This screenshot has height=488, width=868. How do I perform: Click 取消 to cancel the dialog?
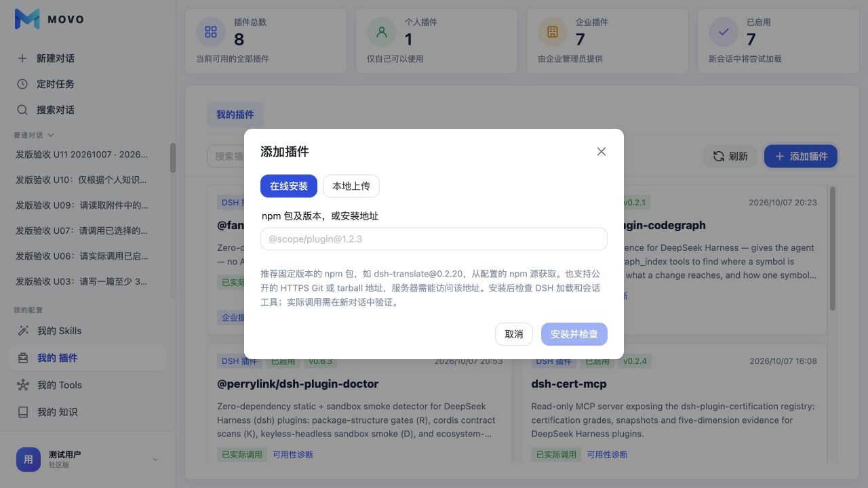[514, 334]
